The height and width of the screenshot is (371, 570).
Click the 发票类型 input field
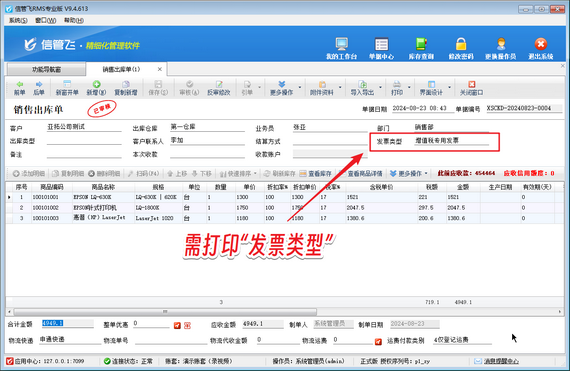[451, 141]
